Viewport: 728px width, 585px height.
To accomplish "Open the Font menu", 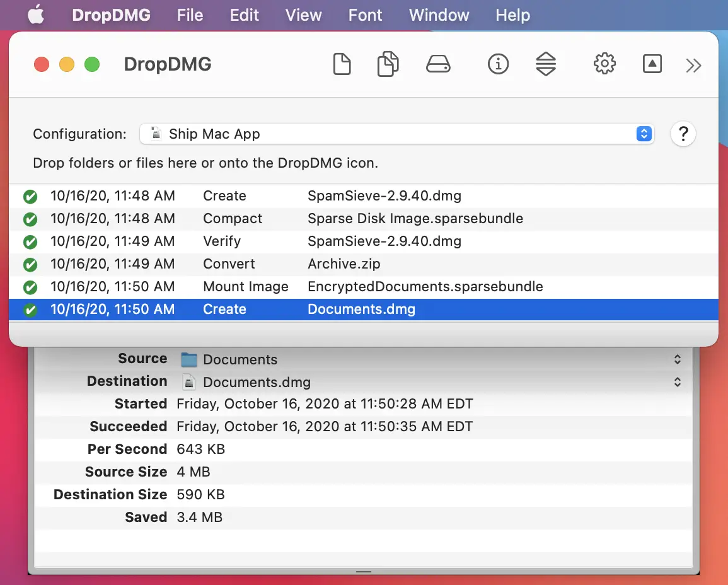I will coord(365,15).
